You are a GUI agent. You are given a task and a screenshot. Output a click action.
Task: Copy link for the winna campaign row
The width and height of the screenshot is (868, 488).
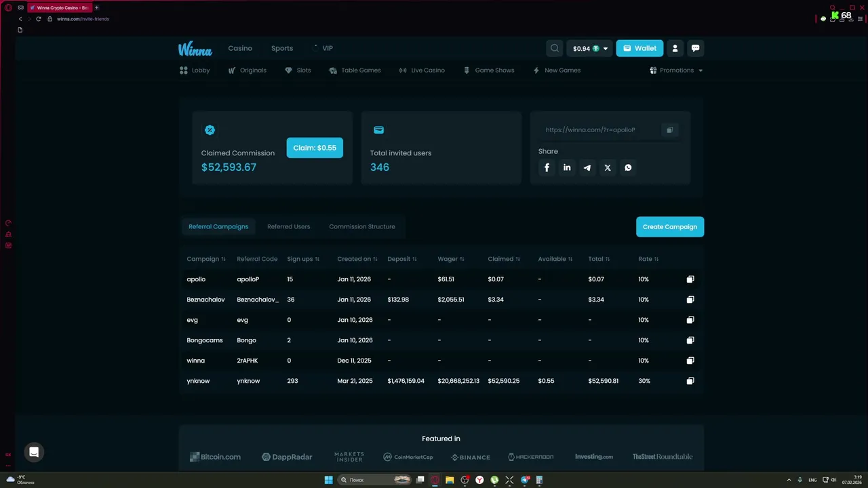(x=690, y=361)
